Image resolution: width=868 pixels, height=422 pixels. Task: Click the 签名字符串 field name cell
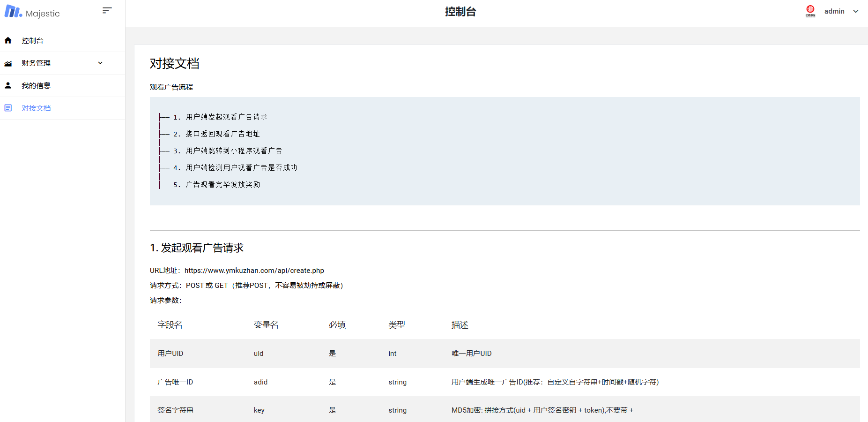tap(175, 410)
